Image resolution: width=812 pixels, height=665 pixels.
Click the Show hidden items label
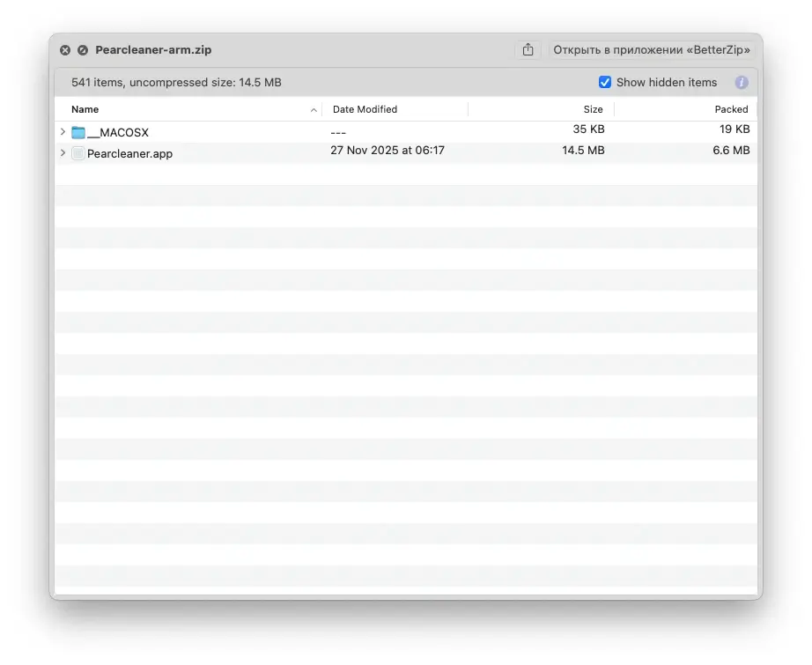click(667, 82)
